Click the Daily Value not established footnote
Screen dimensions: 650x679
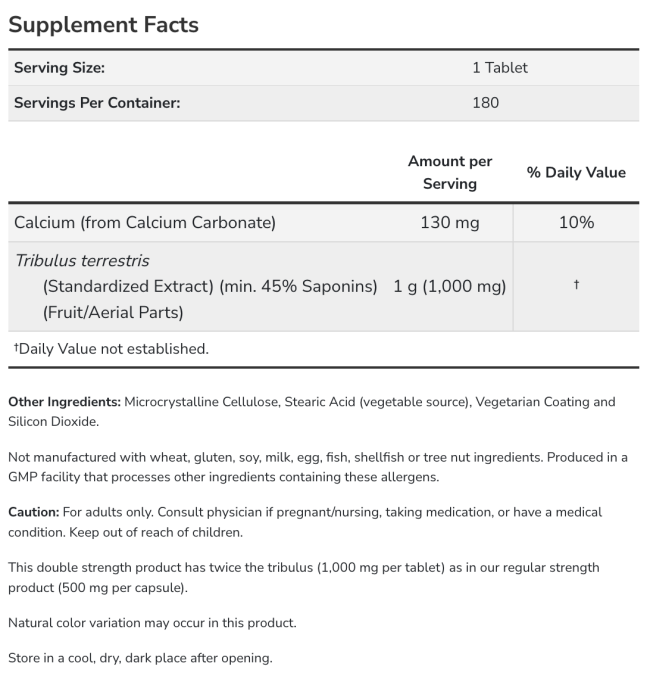(111, 349)
